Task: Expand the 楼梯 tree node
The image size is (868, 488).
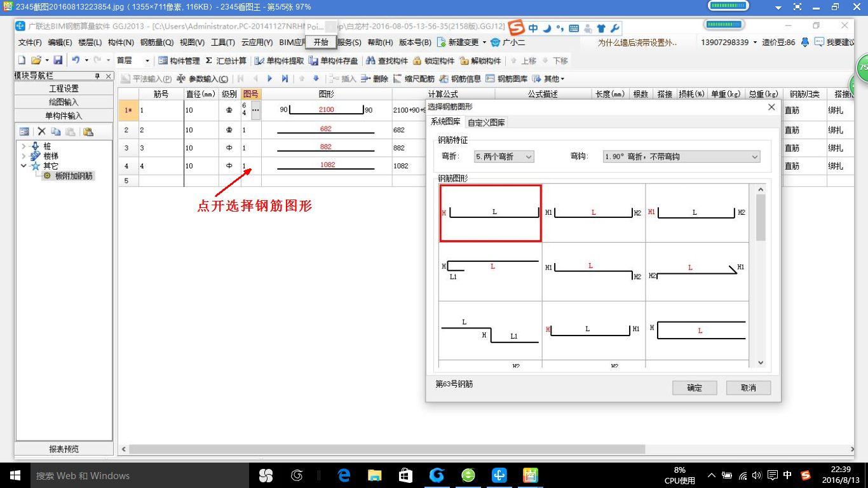Action: (x=24, y=156)
